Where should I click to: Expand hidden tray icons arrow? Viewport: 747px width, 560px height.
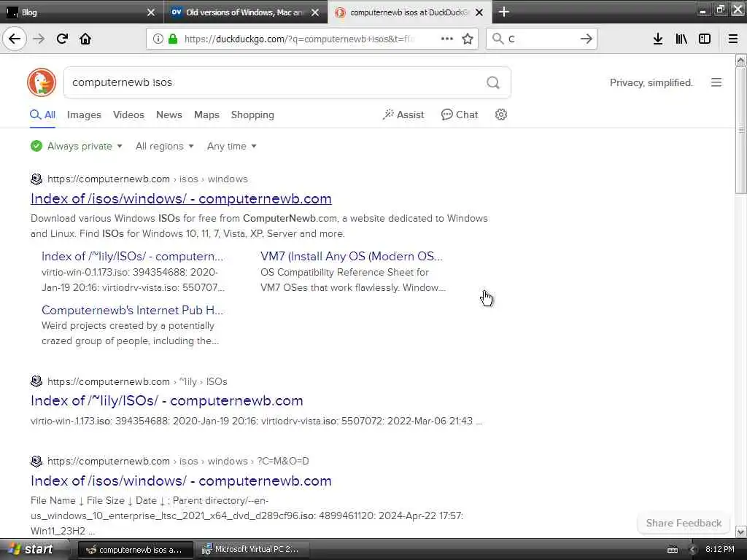coord(692,550)
